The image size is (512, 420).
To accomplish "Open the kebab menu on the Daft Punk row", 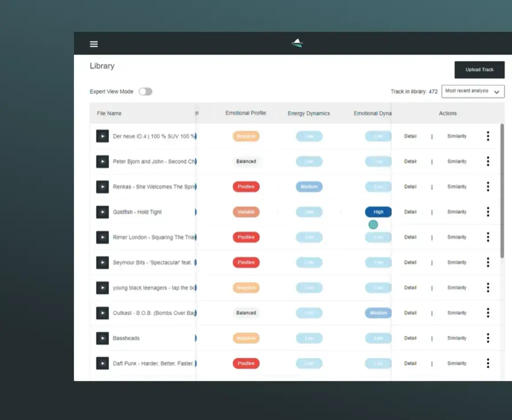I will [x=487, y=363].
